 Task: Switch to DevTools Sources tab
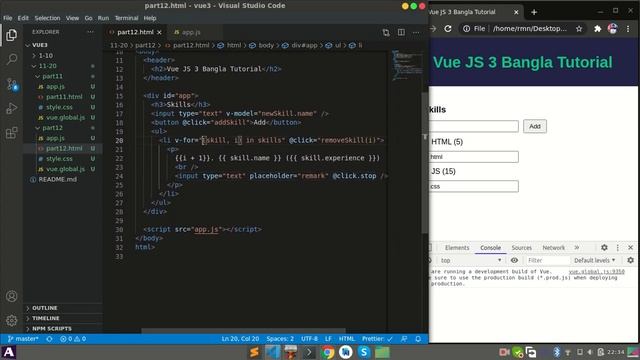[x=521, y=247]
